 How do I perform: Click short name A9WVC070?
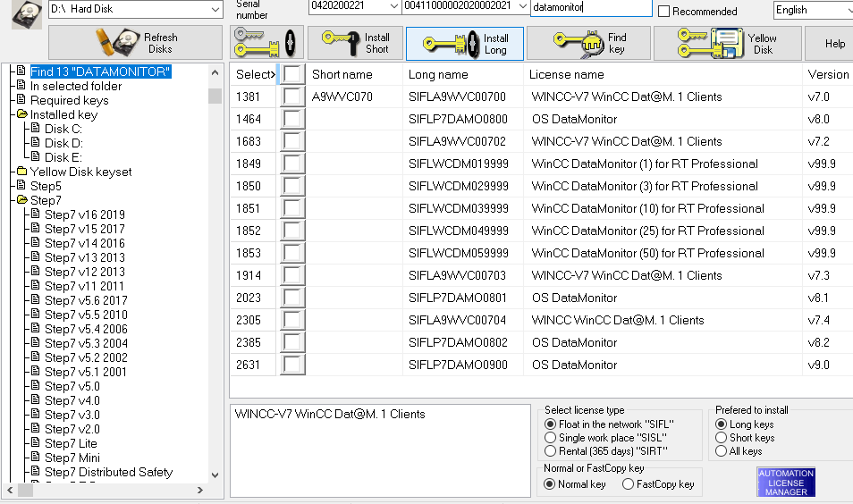(342, 97)
